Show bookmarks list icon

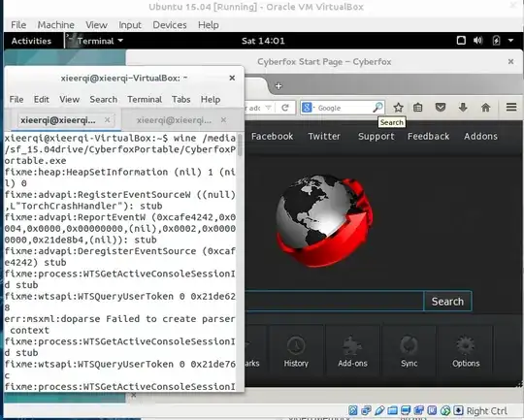pos(417,108)
